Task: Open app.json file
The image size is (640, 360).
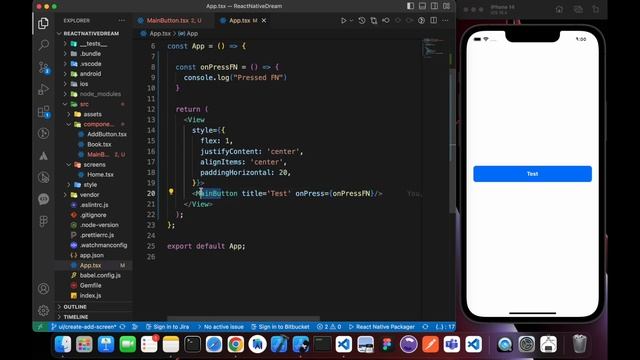Action: [x=91, y=256]
